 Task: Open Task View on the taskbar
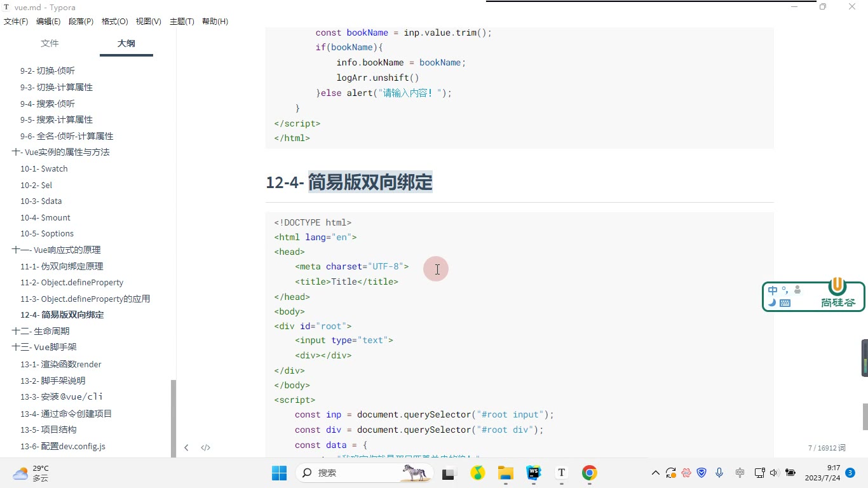coord(450,473)
